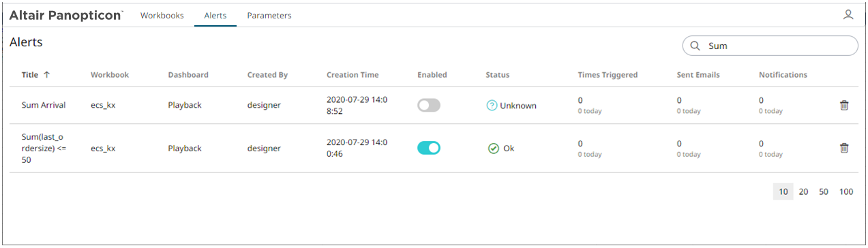Enable the Sum Arrival alert toggle

pos(429,106)
